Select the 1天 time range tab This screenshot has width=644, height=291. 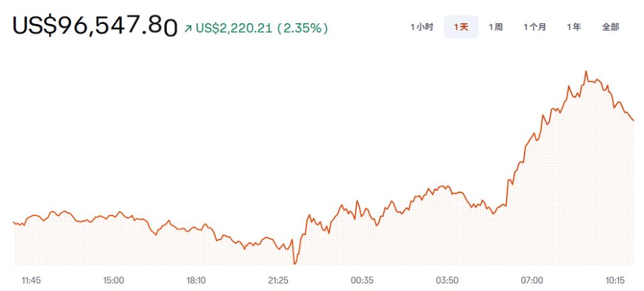tap(461, 27)
